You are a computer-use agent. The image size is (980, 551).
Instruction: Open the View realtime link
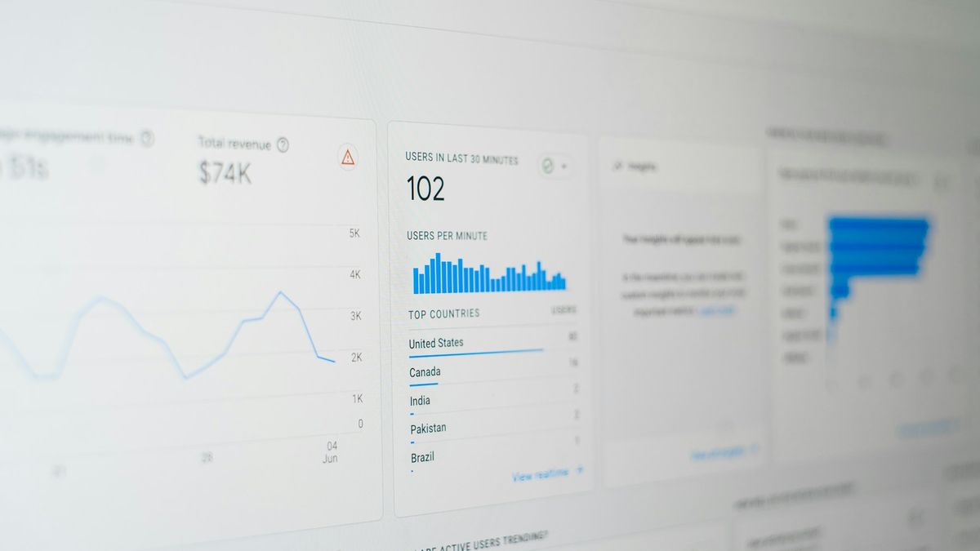point(547,474)
